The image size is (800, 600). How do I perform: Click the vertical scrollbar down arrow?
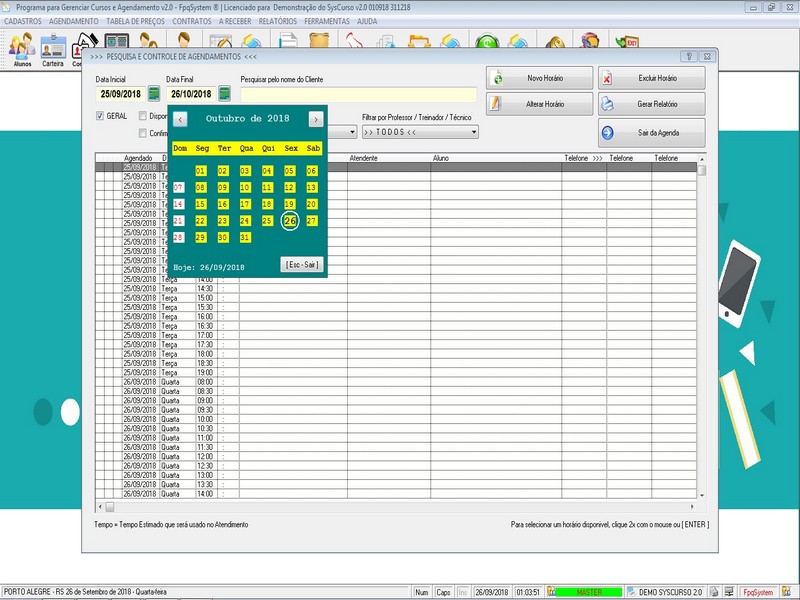pos(702,495)
